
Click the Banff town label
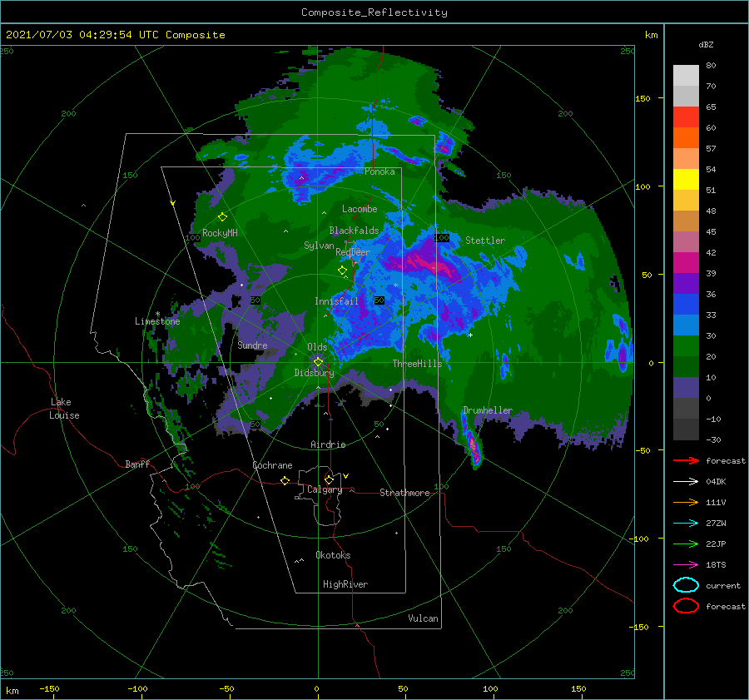(137, 464)
